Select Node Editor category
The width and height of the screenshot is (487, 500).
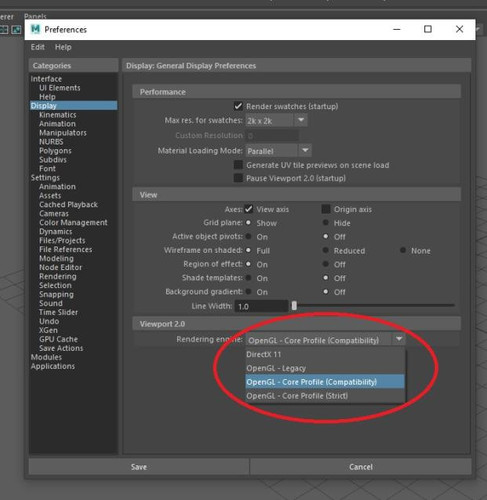pos(60,268)
